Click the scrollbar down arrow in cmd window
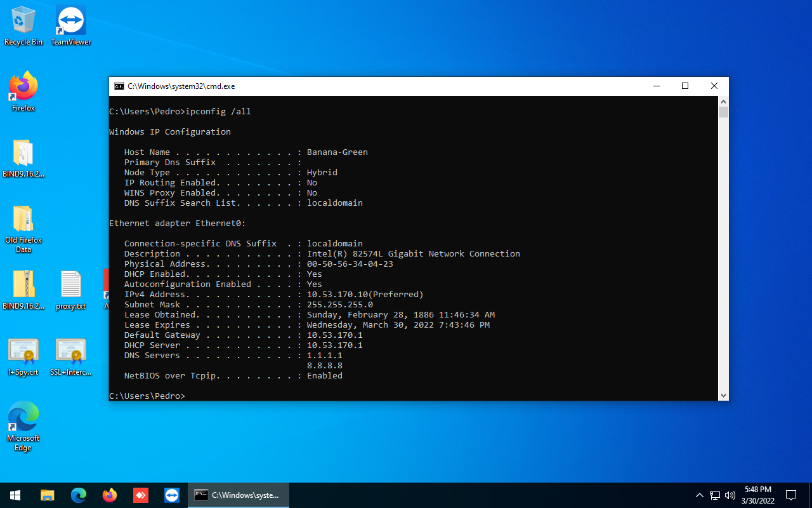Image resolution: width=812 pixels, height=508 pixels. (x=724, y=395)
